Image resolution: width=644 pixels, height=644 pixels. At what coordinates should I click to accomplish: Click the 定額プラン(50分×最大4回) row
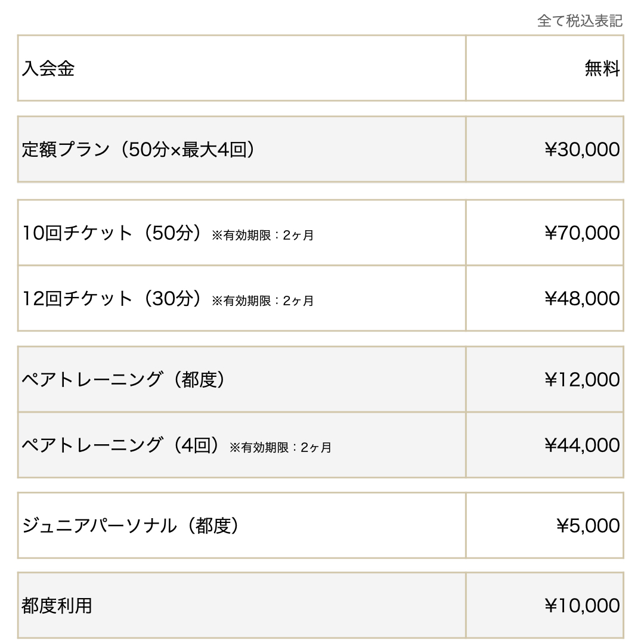320,149
